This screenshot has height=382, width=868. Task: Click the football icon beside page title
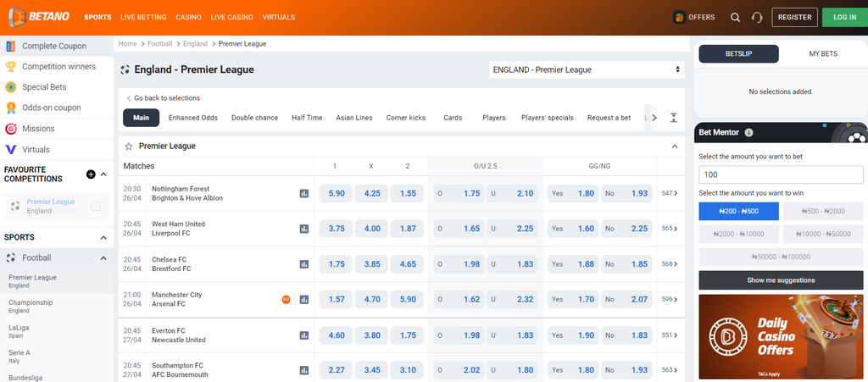tap(125, 69)
